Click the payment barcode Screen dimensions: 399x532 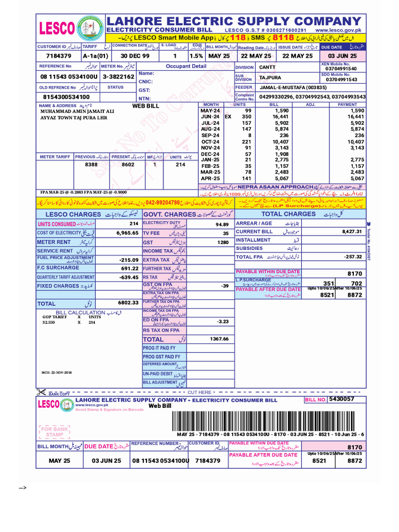point(263,421)
